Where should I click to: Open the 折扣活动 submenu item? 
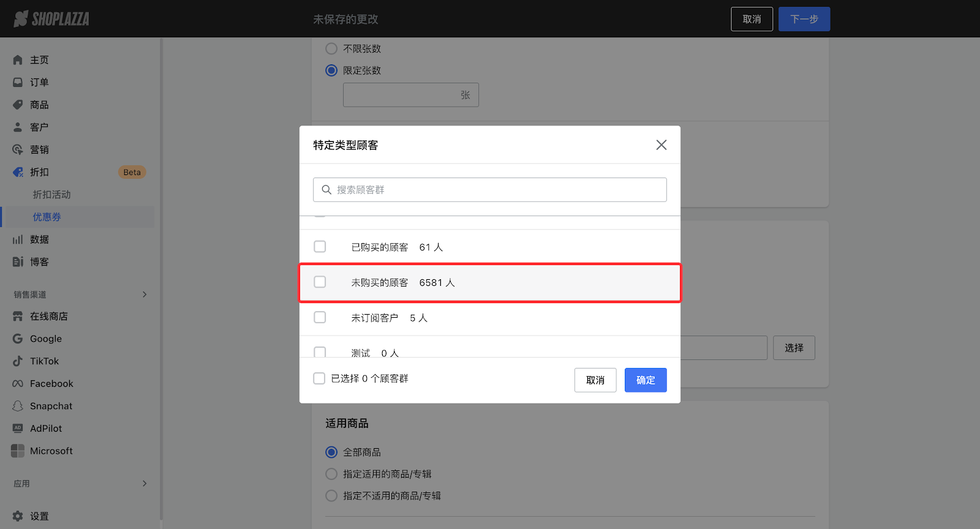(x=51, y=195)
